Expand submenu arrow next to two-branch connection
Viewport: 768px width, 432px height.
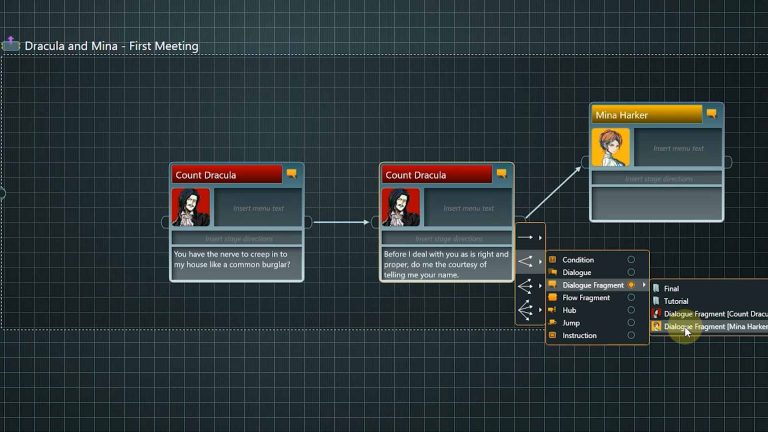click(540, 262)
